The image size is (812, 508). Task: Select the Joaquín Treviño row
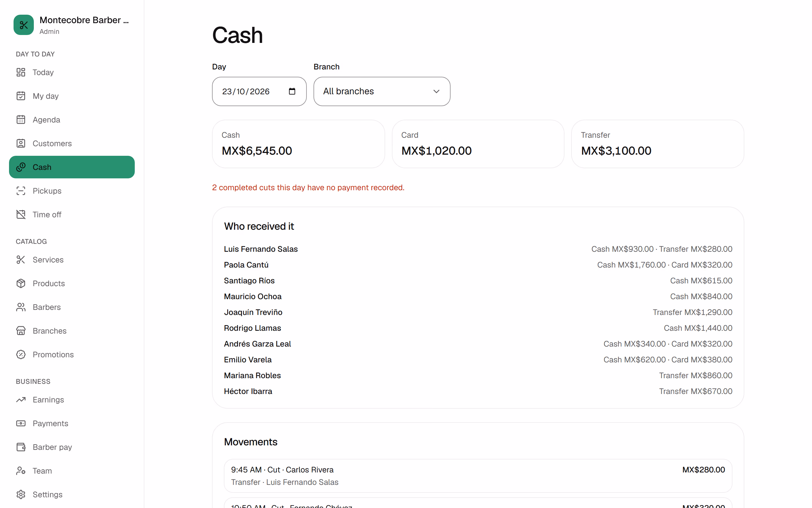click(478, 312)
